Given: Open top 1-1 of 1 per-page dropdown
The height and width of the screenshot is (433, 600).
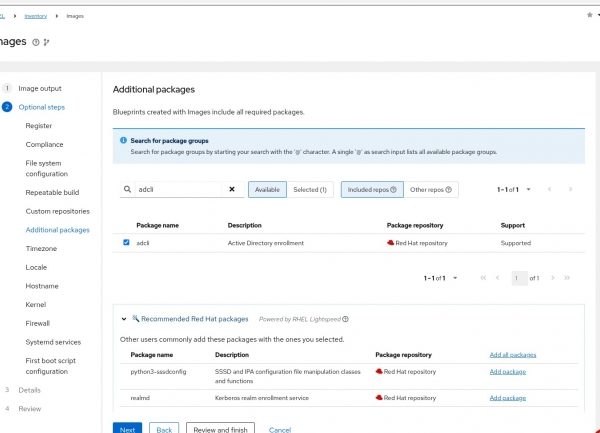Looking at the screenshot, I should click(514, 189).
